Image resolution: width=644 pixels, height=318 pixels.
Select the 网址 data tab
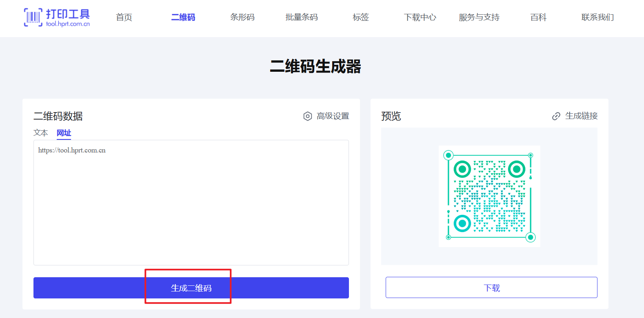click(64, 133)
